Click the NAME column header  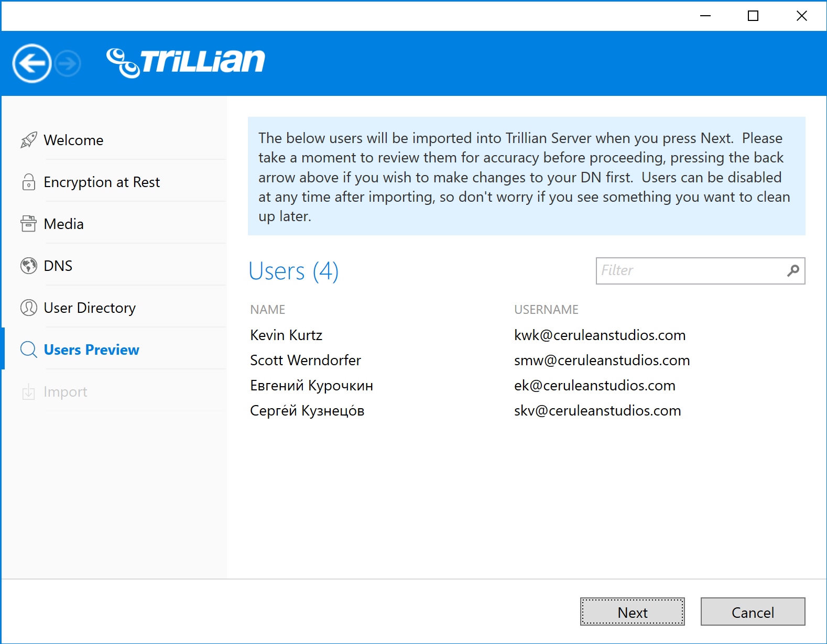[x=268, y=310]
